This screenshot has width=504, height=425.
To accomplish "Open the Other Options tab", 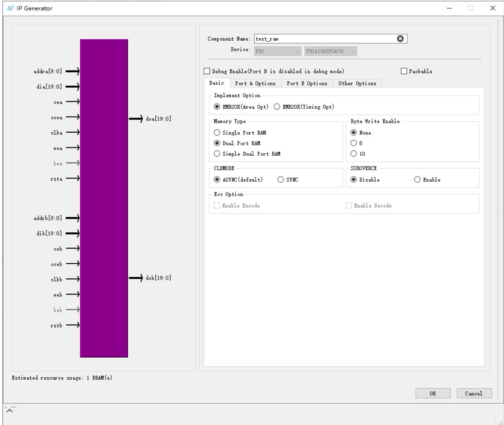I will click(x=357, y=83).
